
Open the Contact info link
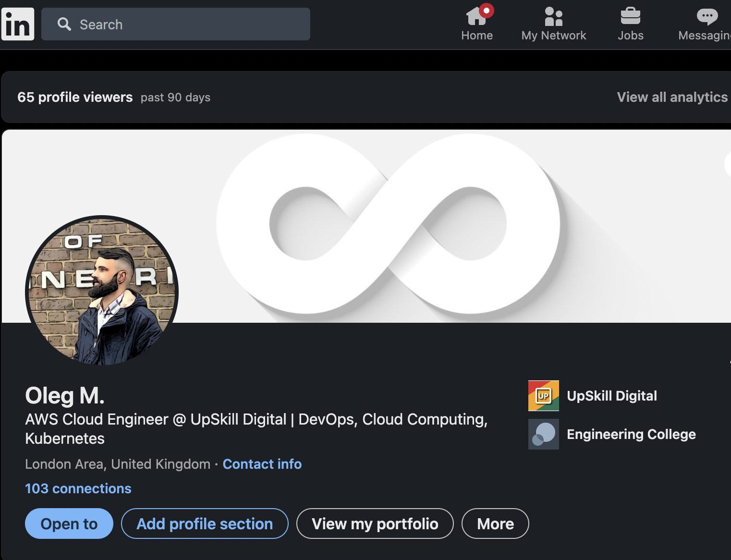262,464
